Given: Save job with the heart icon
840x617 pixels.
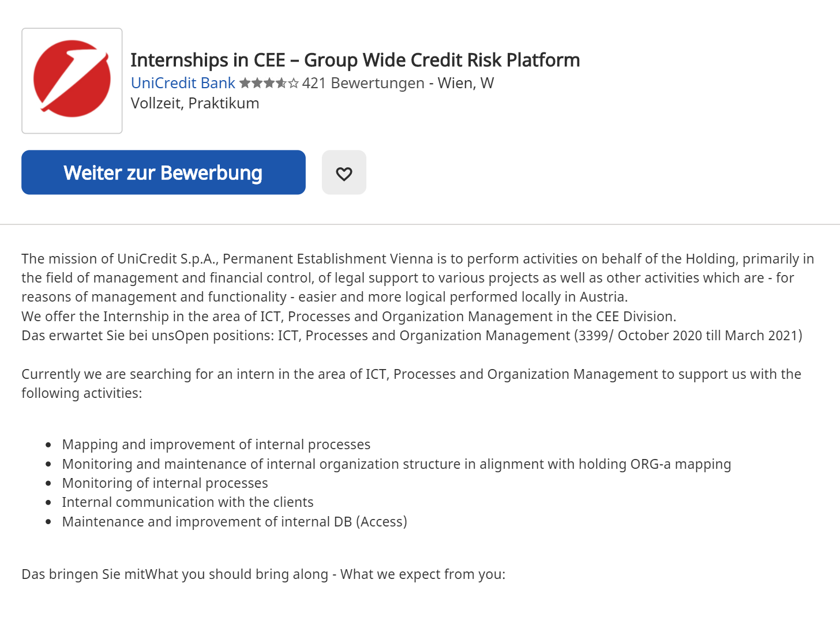Looking at the screenshot, I should tap(344, 172).
